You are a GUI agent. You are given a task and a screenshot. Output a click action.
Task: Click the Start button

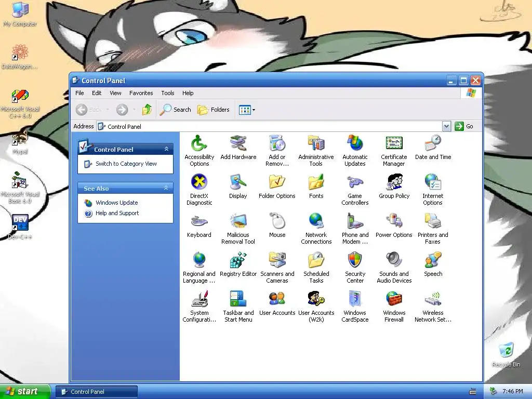[25, 391]
